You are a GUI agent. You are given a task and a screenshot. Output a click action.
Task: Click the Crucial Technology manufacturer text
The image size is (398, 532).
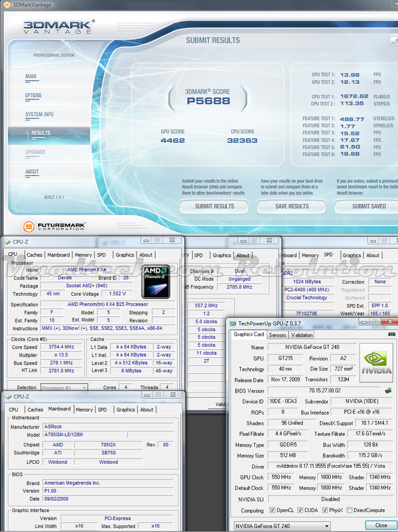[306, 298]
